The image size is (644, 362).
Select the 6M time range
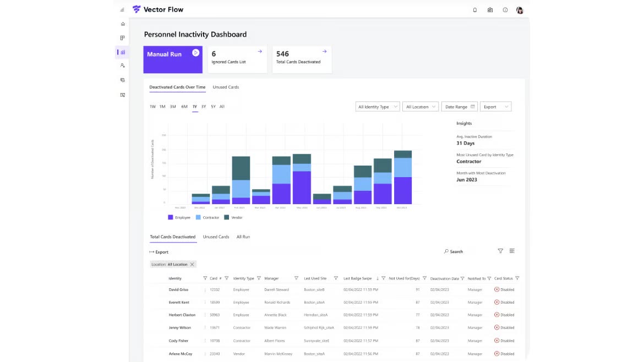[184, 107]
